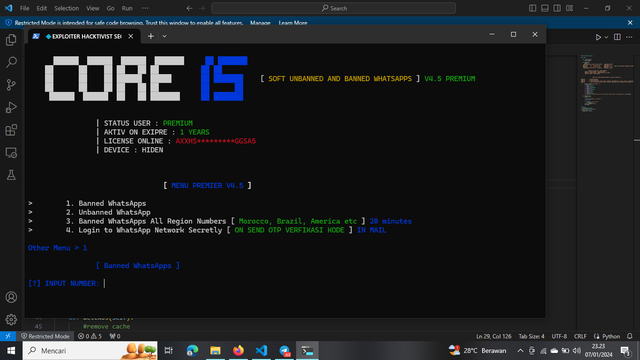Close the EXPLOITER HACKTIVIST terminal tab
Screen dimensions: 640x360
coord(131,36)
